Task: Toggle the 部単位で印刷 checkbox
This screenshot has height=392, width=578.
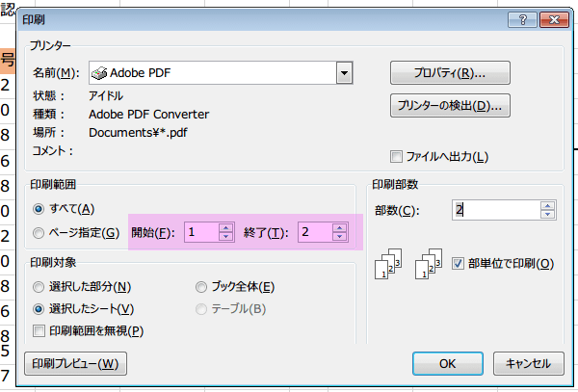Action: (x=458, y=262)
